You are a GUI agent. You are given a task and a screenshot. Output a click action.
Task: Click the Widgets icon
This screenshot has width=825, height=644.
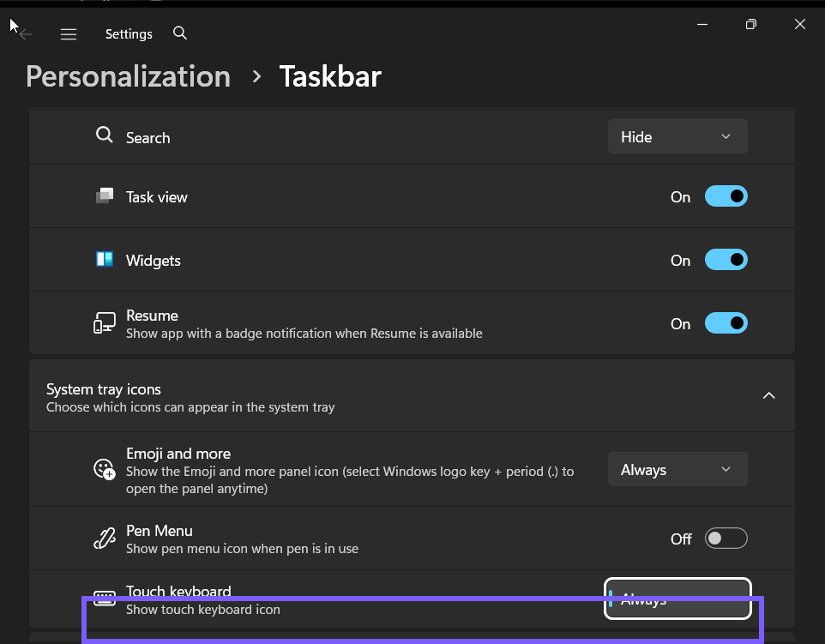tap(104, 259)
